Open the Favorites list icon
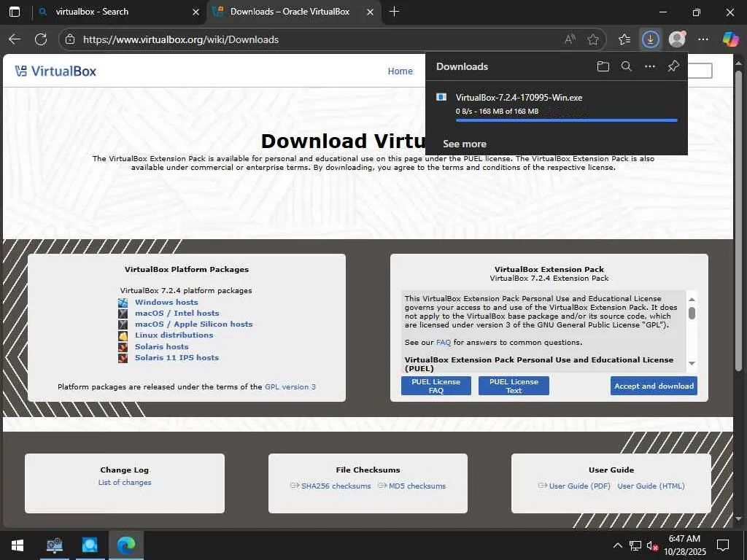Image resolution: width=747 pixels, height=560 pixels. 624,39
